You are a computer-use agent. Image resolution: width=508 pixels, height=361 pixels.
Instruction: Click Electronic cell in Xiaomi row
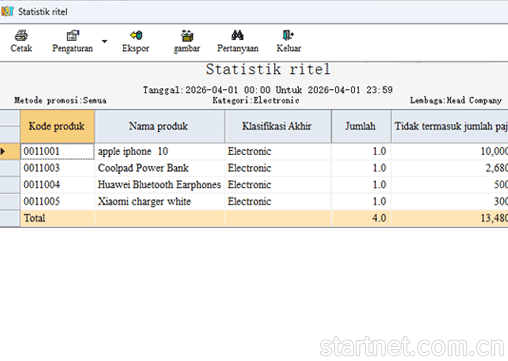pos(278,201)
